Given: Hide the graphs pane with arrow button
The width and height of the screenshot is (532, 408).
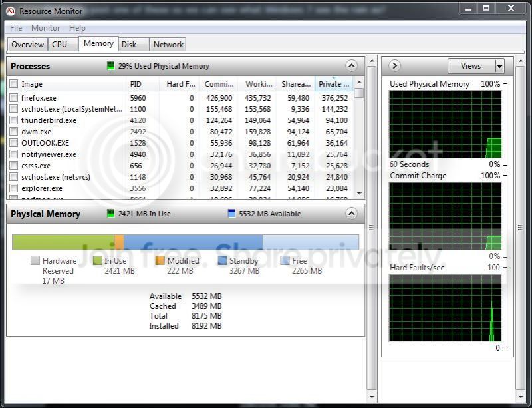Looking at the screenshot, I should (x=394, y=65).
